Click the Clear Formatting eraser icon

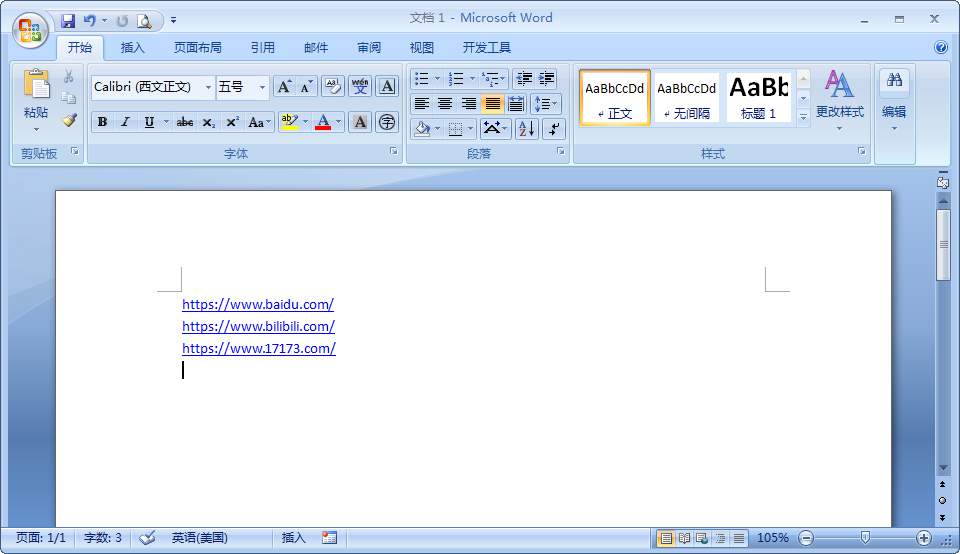coord(332,87)
